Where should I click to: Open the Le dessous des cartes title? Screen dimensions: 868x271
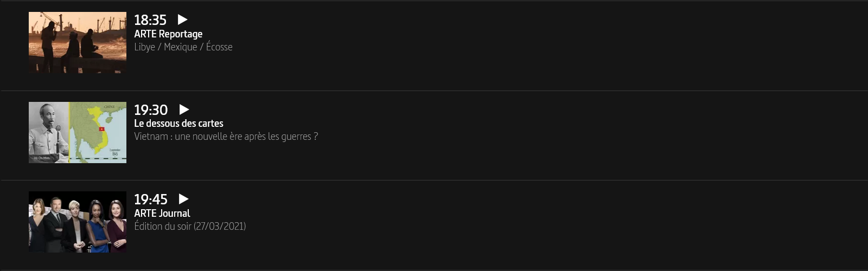coord(178,124)
